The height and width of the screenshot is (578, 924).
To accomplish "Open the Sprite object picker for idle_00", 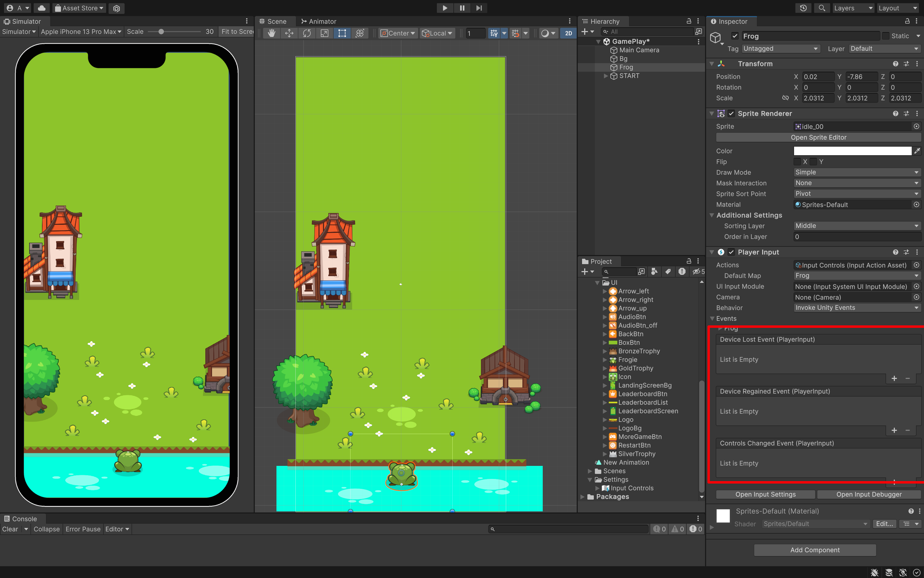I will point(916,127).
